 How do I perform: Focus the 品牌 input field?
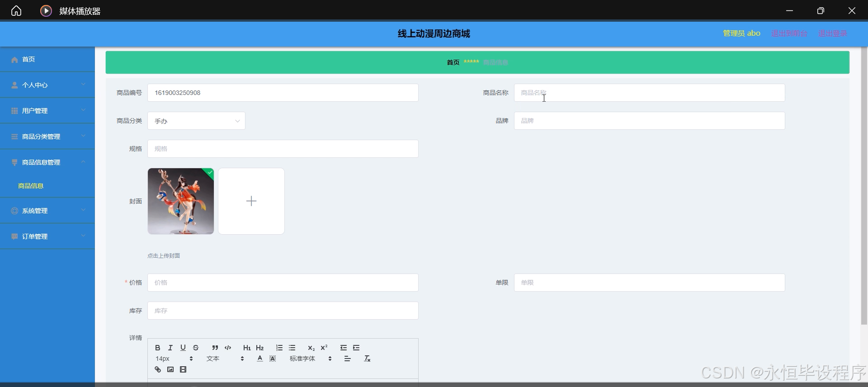click(x=650, y=121)
